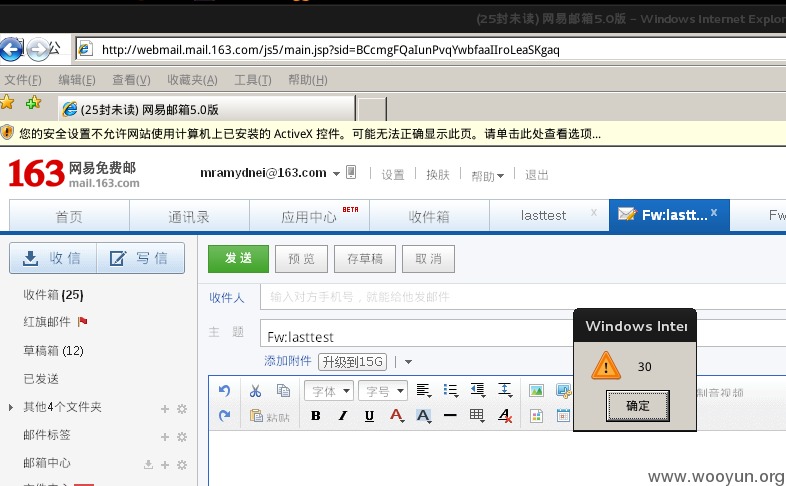
Task: Click the 升级到15G upgrade button
Action: 352,362
